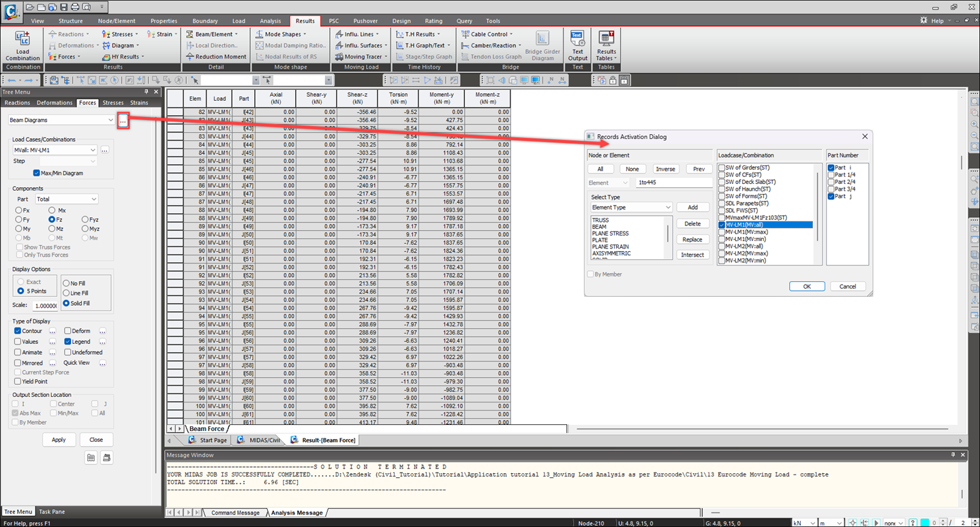Switch to the Structure ribbon tab

[x=71, y=21]
